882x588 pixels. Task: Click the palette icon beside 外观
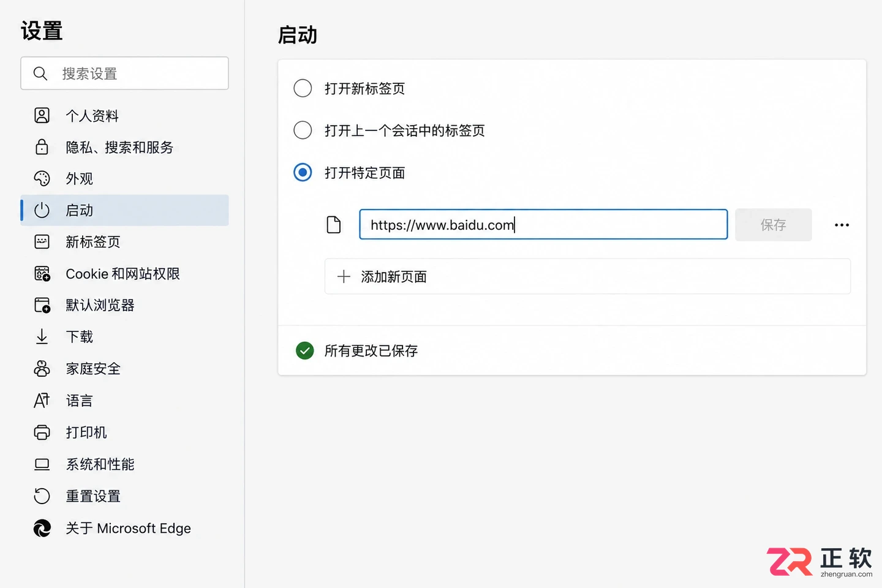pyautogui.click(x=42, y=178)
